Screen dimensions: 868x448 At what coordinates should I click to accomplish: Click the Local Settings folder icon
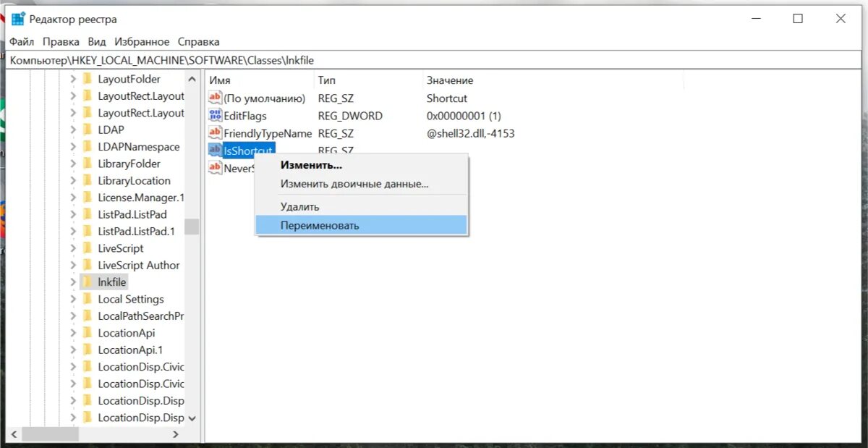click(x=88, y=299)
